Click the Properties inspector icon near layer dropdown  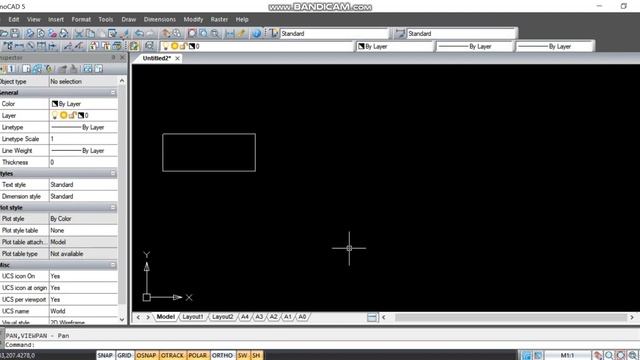[149, 46]
